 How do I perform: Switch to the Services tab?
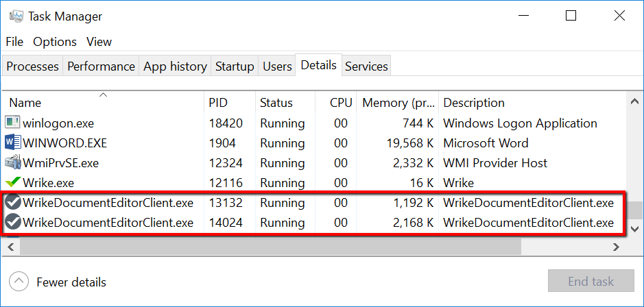(366, 66)
